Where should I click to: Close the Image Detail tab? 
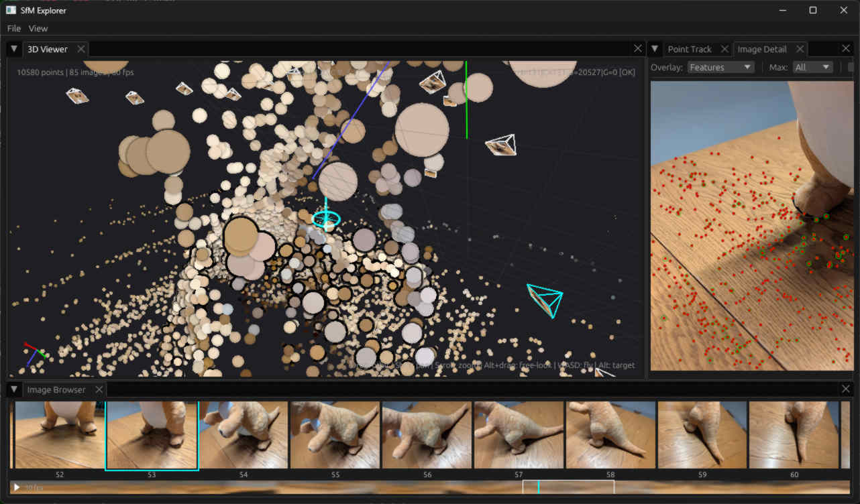[x=800, y=49]
